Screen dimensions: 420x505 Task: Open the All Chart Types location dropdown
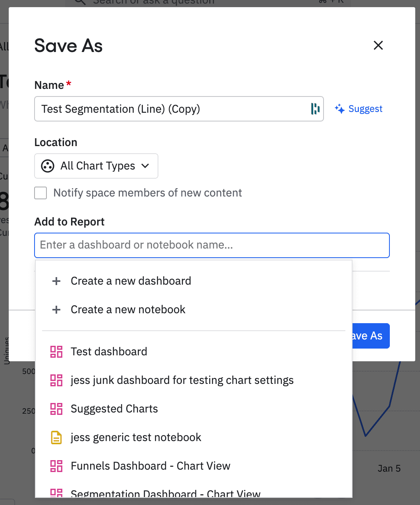(x=96, y=166)
